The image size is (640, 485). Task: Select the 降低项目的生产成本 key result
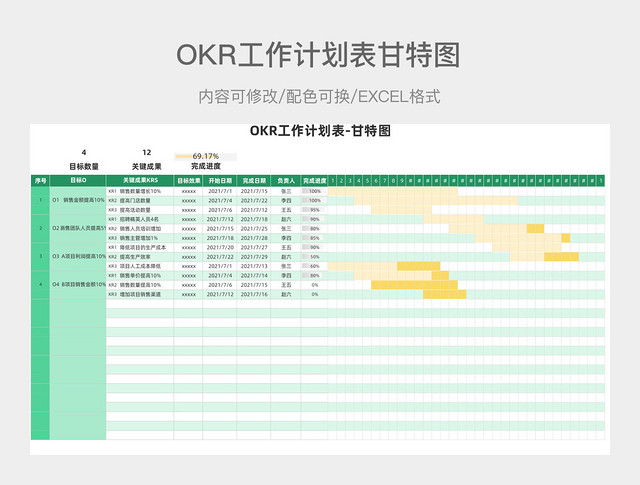142,247
